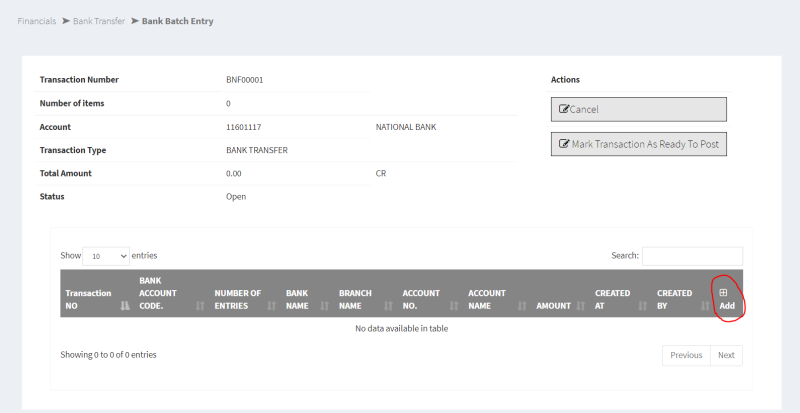This screenshot has height=413, width=800.
Task: Focus the table Search field
Action: click(692, 256)
